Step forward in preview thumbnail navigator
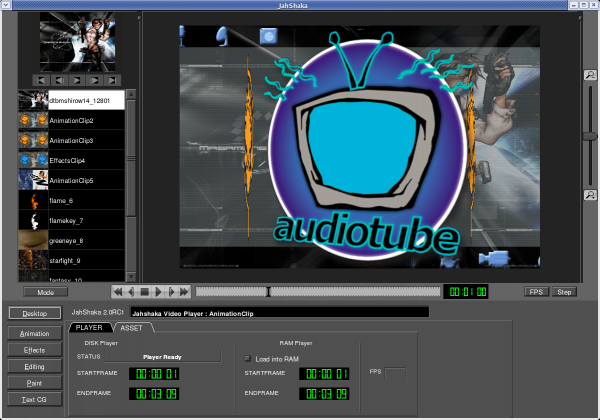Viewport: 600px width, 420px height. (x=95, y=80)
